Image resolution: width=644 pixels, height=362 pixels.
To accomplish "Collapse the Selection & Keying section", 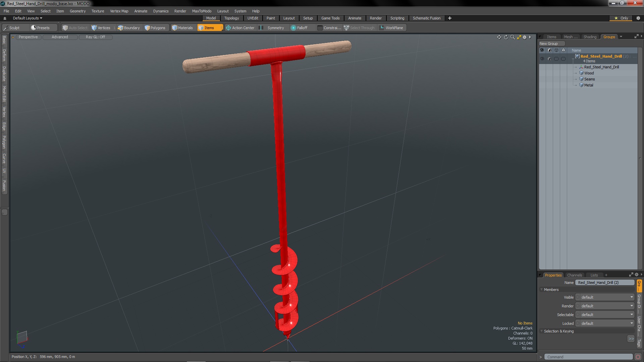I will tap(541, 331).
